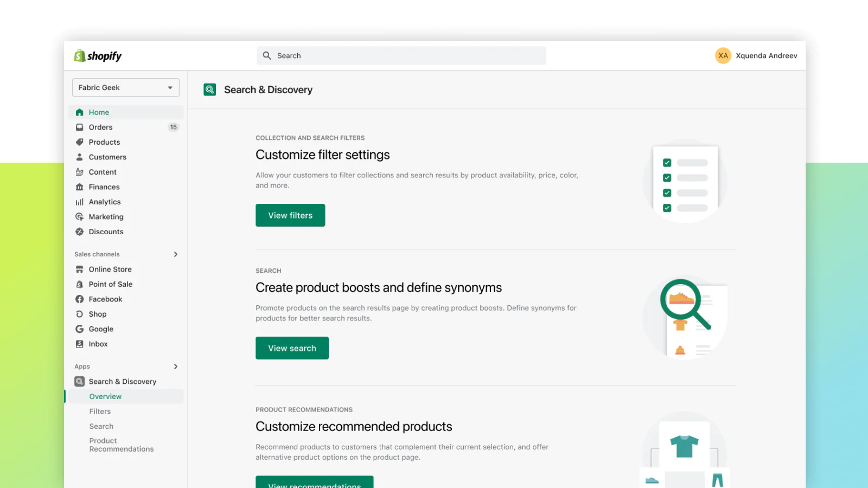Screen dimensions: 868x488
Task: Click the Home house icon
Action: 80,112
